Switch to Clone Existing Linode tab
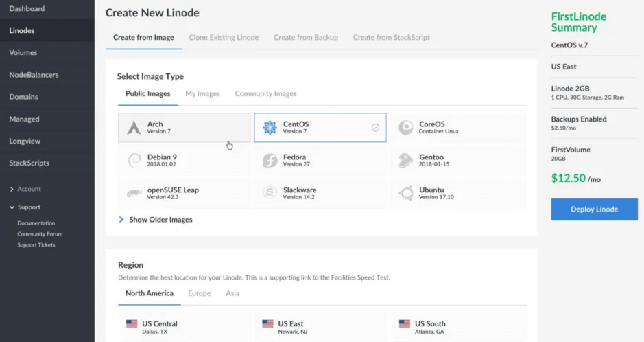 [x=224, y=37]
